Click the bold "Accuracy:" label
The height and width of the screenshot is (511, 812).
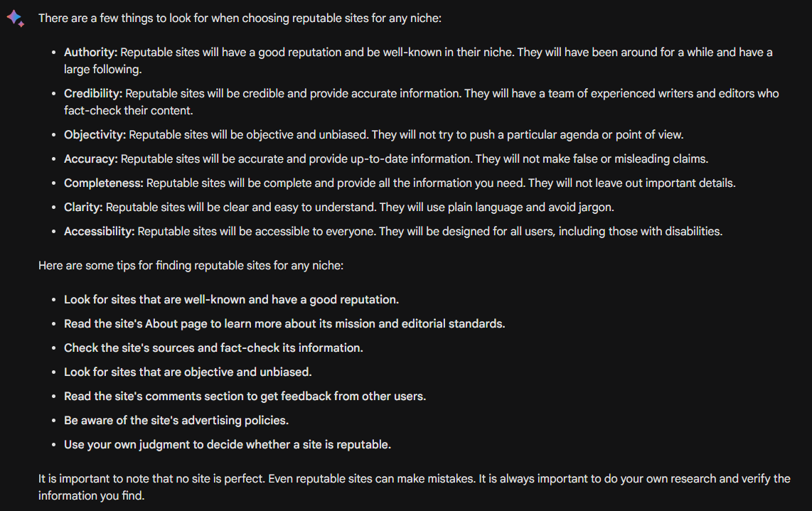click(x=91, y=159)
